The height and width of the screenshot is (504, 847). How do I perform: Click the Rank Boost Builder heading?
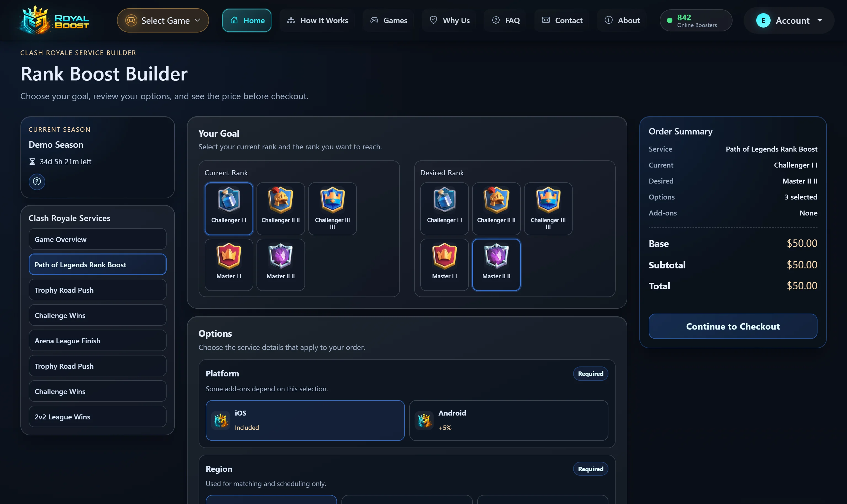point(104,74)
